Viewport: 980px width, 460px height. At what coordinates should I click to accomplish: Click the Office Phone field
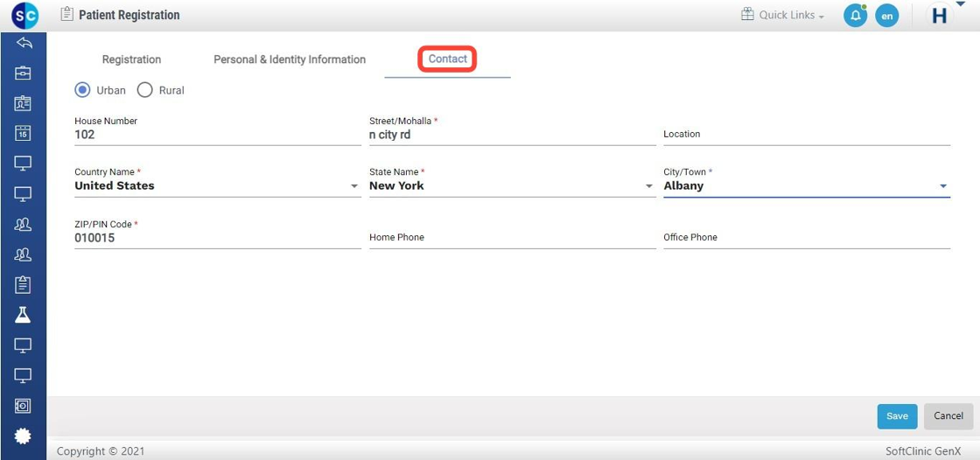click(807, 238)
